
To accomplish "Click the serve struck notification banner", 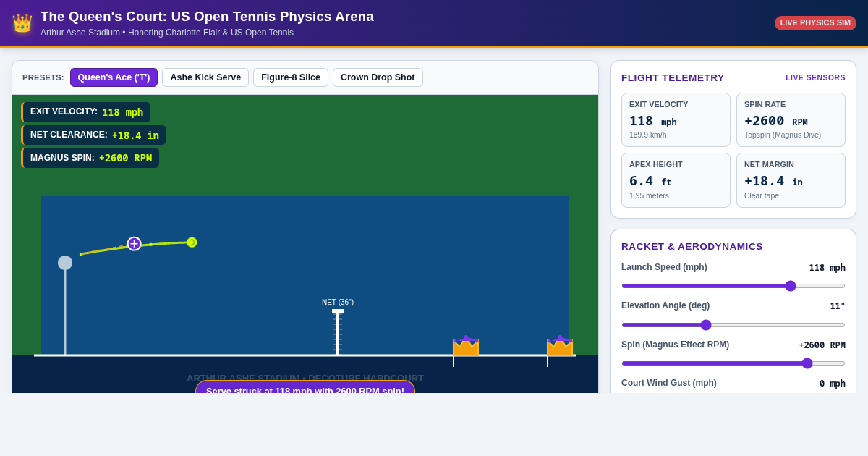I will pos(305,387).
